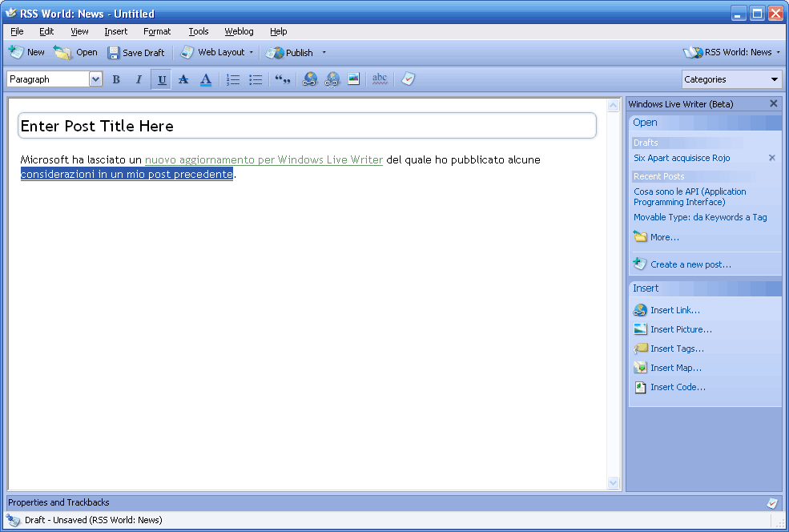The height and width of the screenshot is (532, 789).
Task: Run the abc spell check
Action: pyautogui.click(x=380, y=79)
